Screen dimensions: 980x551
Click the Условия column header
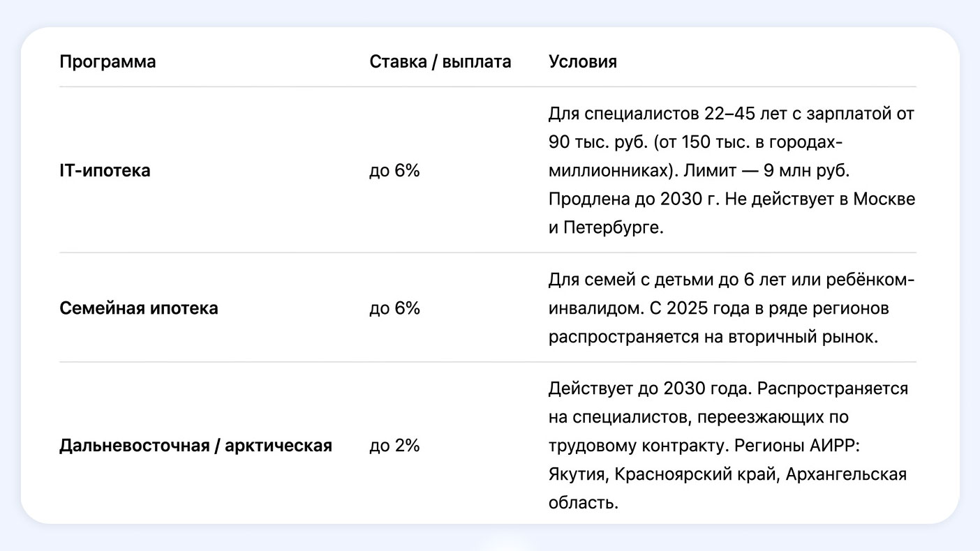click(583, 61)
